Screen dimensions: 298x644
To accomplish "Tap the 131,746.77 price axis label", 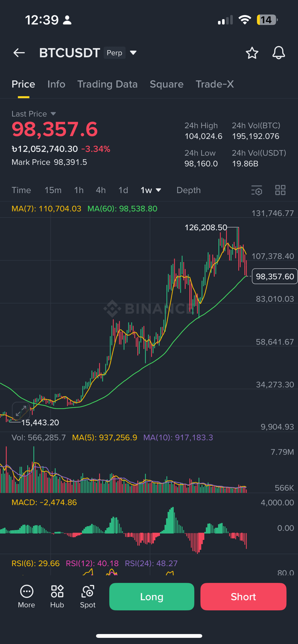I will click(273, 213).
